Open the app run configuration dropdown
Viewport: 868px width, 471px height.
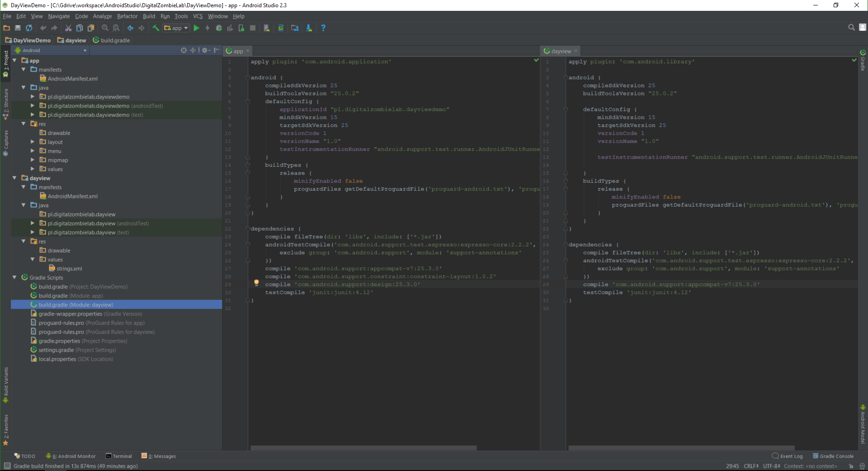tap(176, 28)
